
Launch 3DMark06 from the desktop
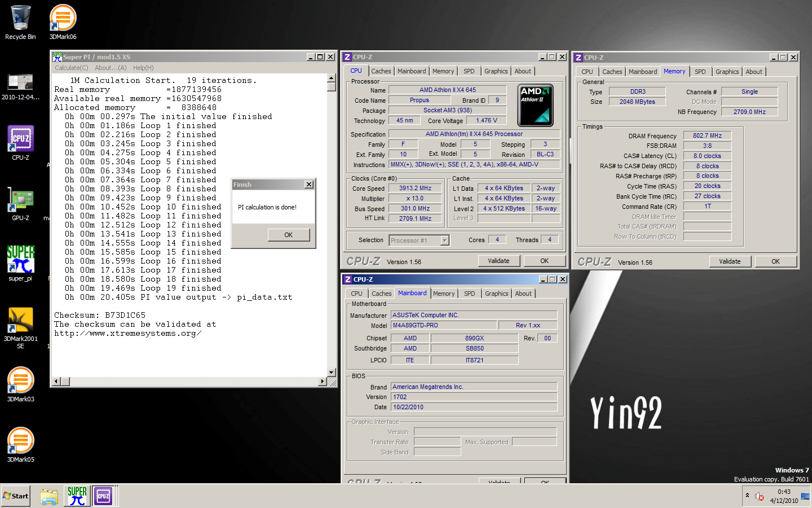tap(63, 23)
